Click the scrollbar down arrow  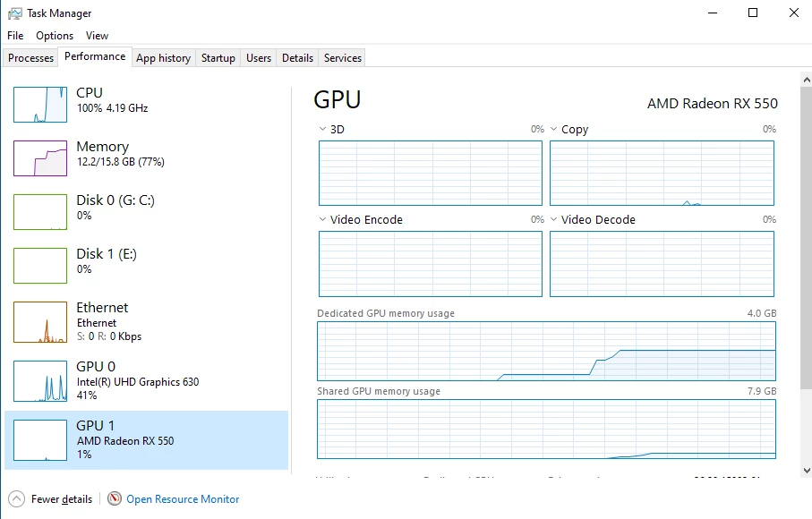pyautogui.click(x=807, y=471)
